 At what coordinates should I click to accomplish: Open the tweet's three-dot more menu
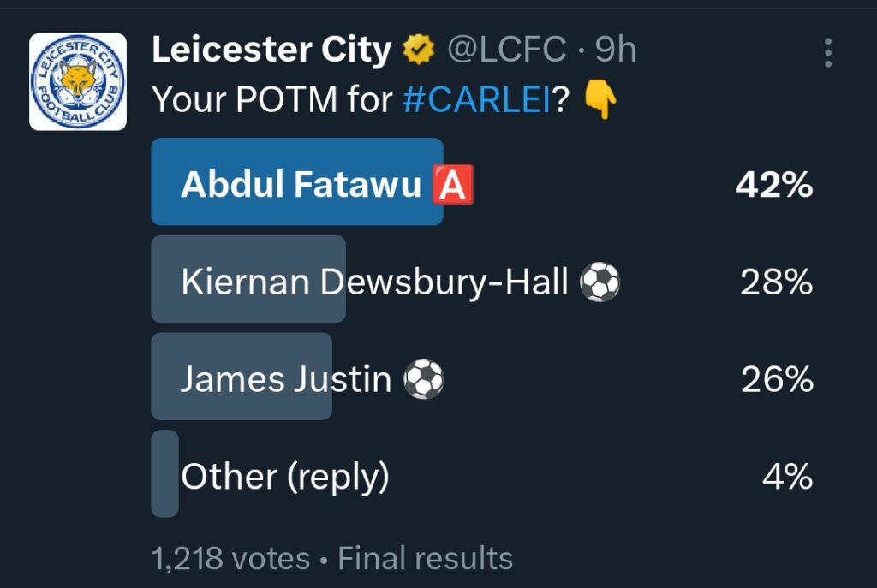click(x=827, y=52)
